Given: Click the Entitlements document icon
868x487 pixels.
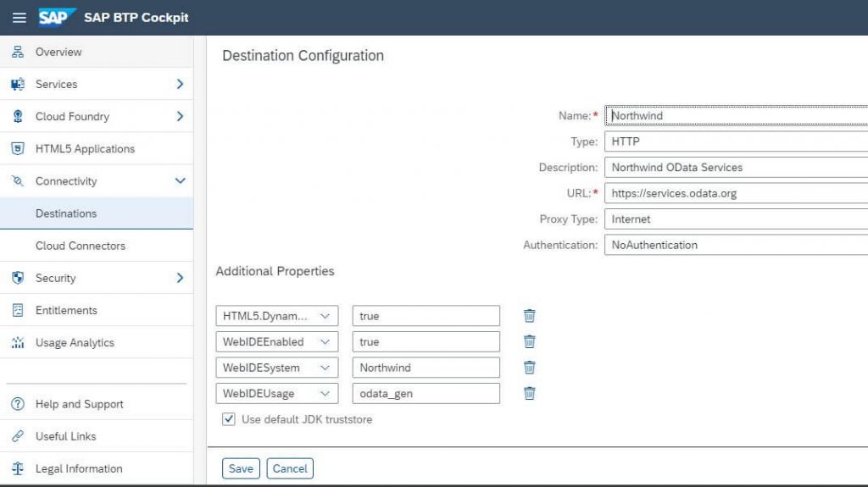Looking at the screenshot, I should pos(18,311).
